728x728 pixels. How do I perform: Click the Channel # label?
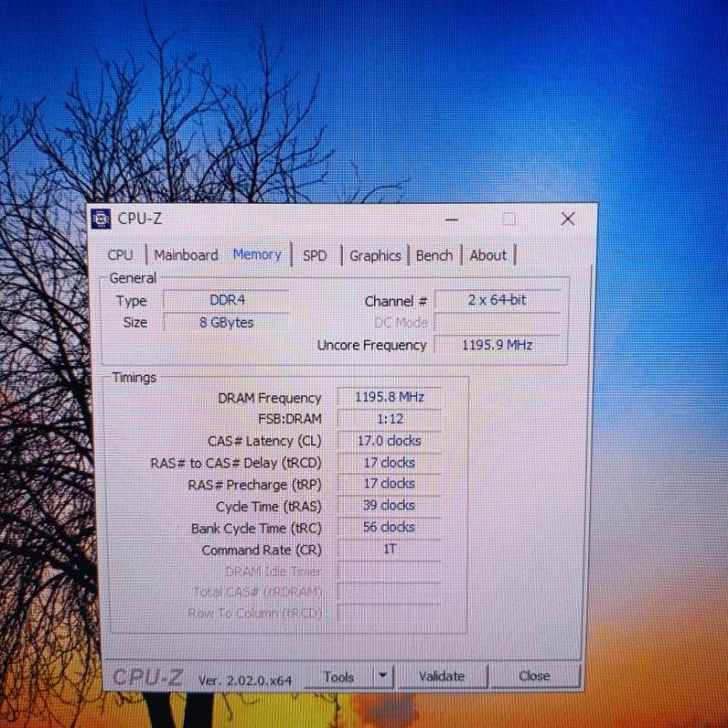point(396,301)
